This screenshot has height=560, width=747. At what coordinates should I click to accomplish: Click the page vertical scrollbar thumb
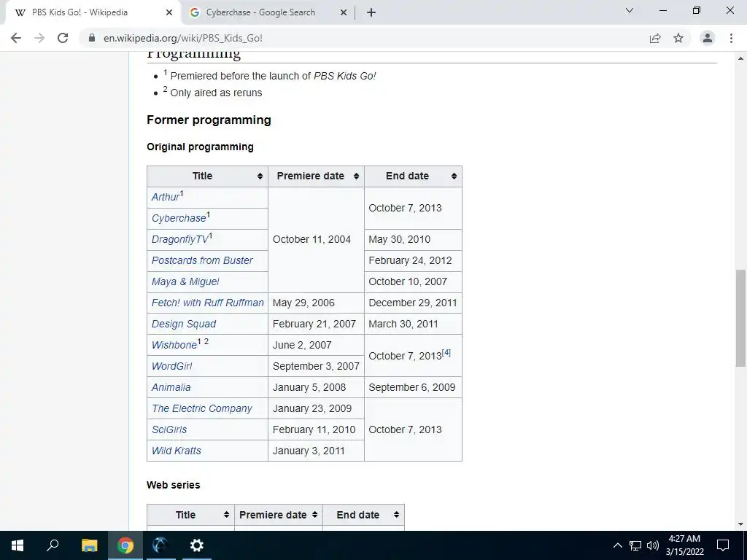[x=740, y=318]
